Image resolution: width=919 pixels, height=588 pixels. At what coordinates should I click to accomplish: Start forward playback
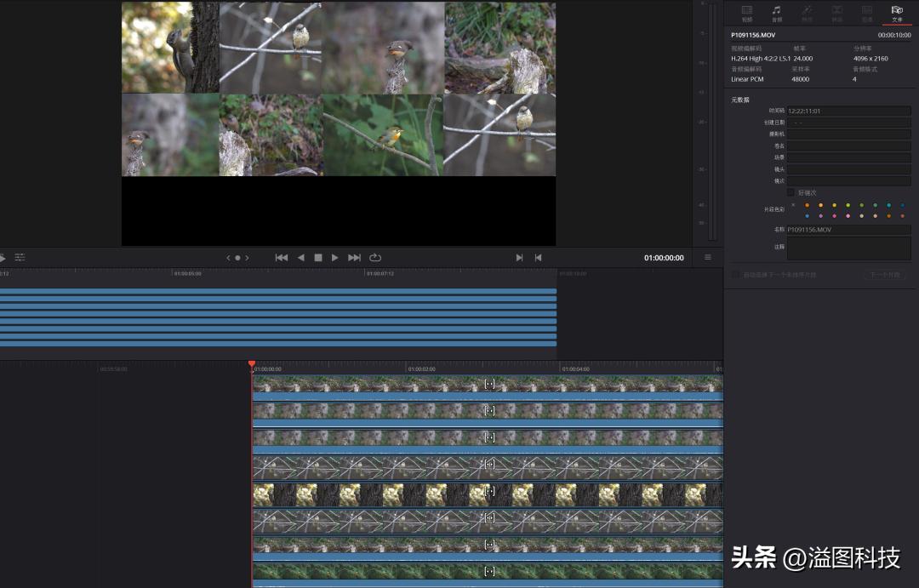tap(335, 258)
